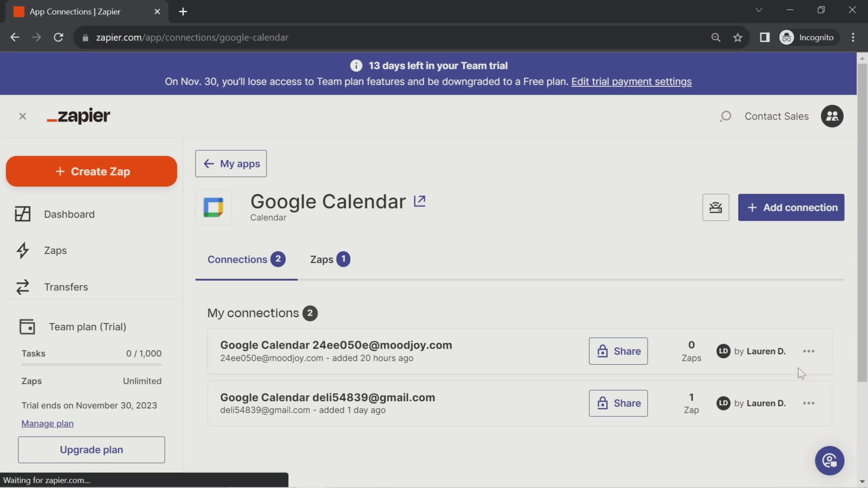Expand options for 24ee050e connection
This screenshot has height=488, width=868.
coord(809,351)
